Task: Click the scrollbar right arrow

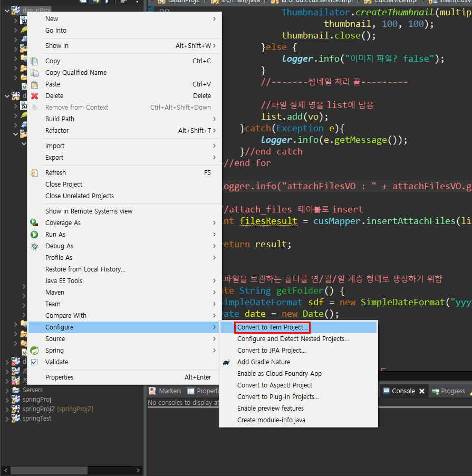Action: pyautogui.click(x=138, y=470)
